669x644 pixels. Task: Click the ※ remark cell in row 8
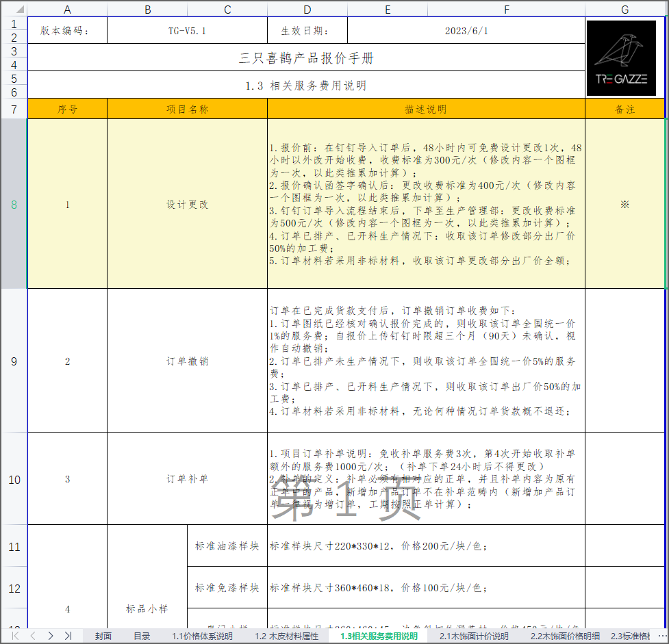click(x=624, y=204)
